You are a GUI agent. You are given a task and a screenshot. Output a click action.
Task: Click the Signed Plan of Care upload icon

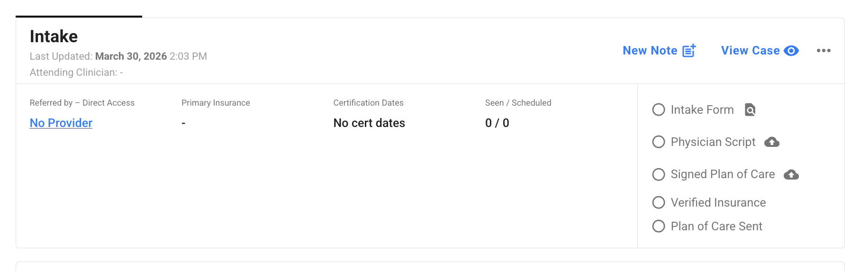[791, 175]
